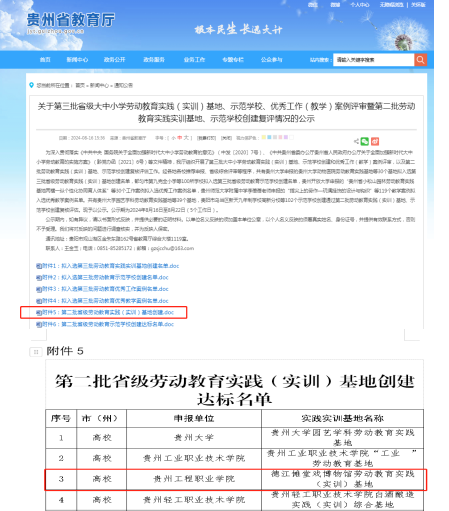Click the Word file icon beside 附件3

[39, 289]
